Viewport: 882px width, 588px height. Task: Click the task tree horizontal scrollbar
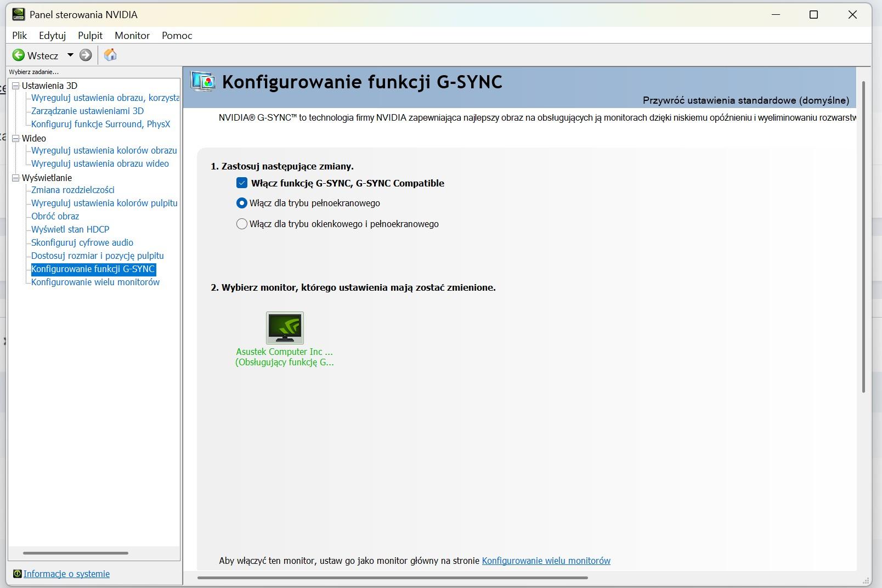click(x=76, y=553)
